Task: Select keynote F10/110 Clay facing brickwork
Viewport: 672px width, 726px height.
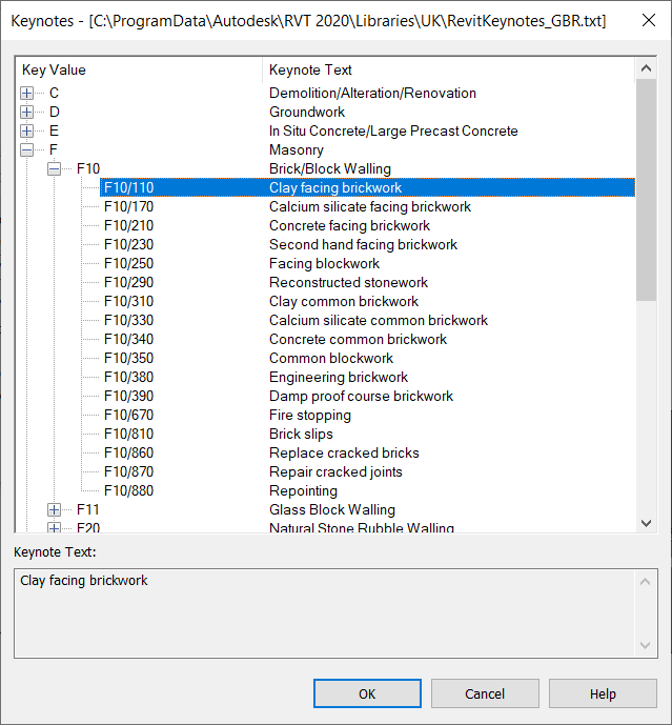Action: pyautogui.click(x=367, y=188)
